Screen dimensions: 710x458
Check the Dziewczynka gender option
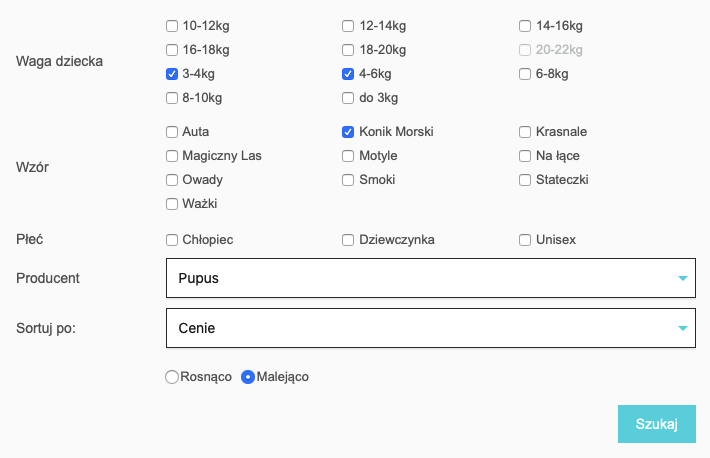coord(348,240)
